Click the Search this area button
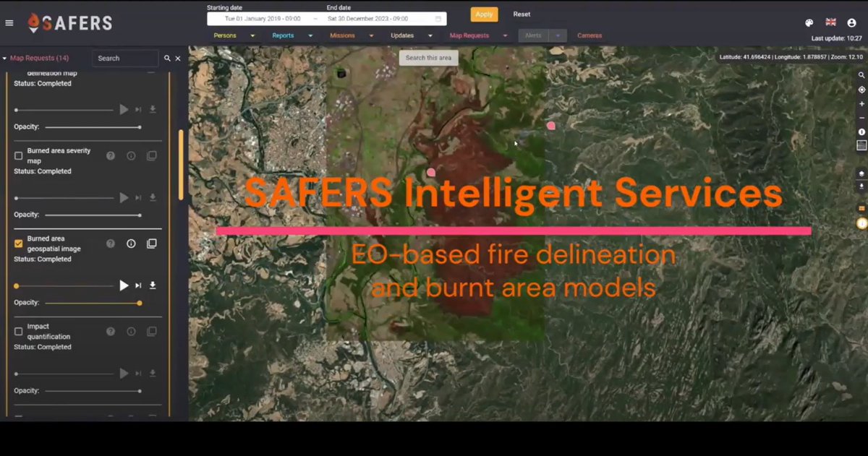 point(429,58)
